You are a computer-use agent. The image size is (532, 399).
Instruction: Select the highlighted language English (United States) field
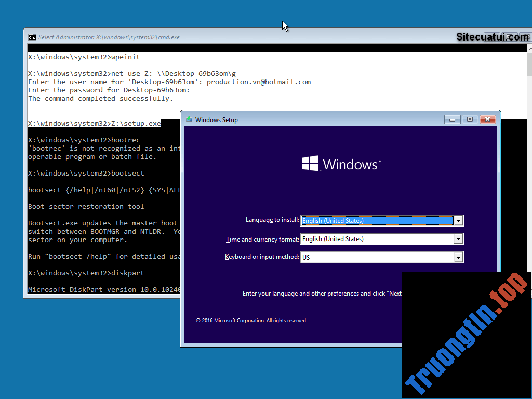(x=377, y=221)
